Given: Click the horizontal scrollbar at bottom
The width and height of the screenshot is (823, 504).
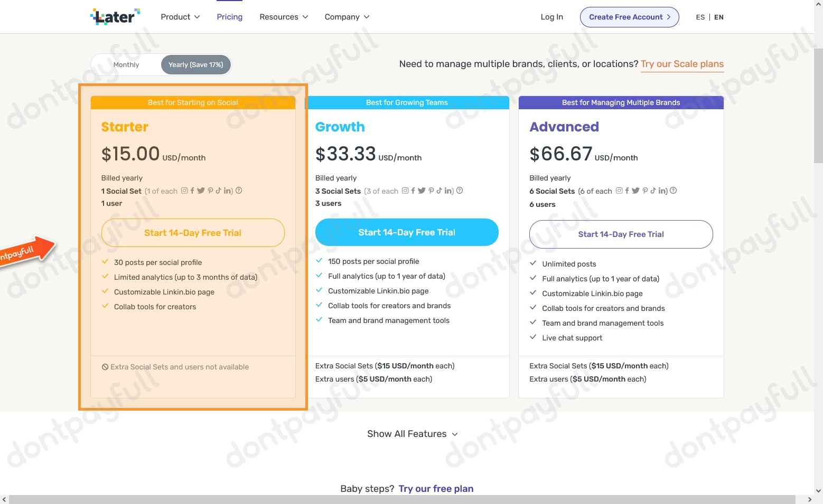Looking at the screenshot, I should coord(402,499).
